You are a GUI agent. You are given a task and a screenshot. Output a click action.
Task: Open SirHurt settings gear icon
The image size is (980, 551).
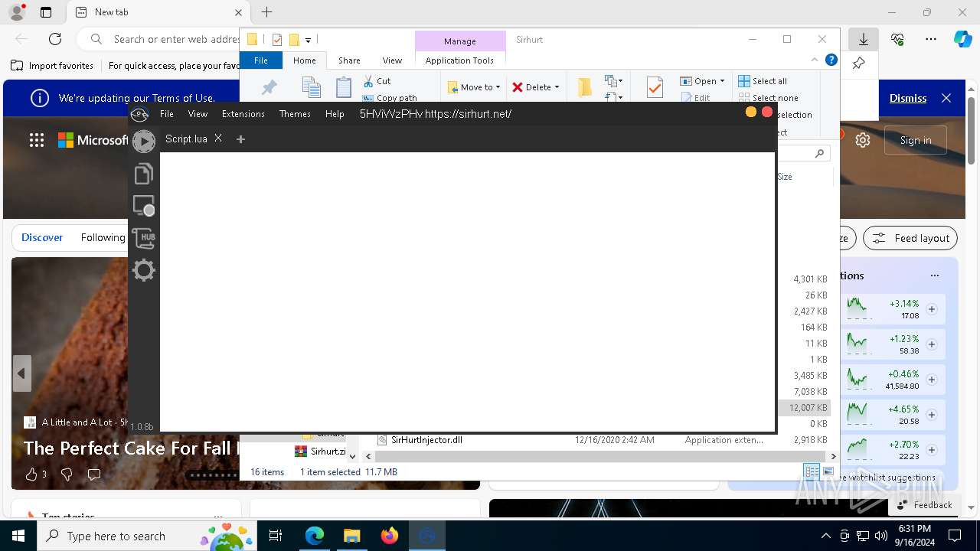[x=143, y=270]
